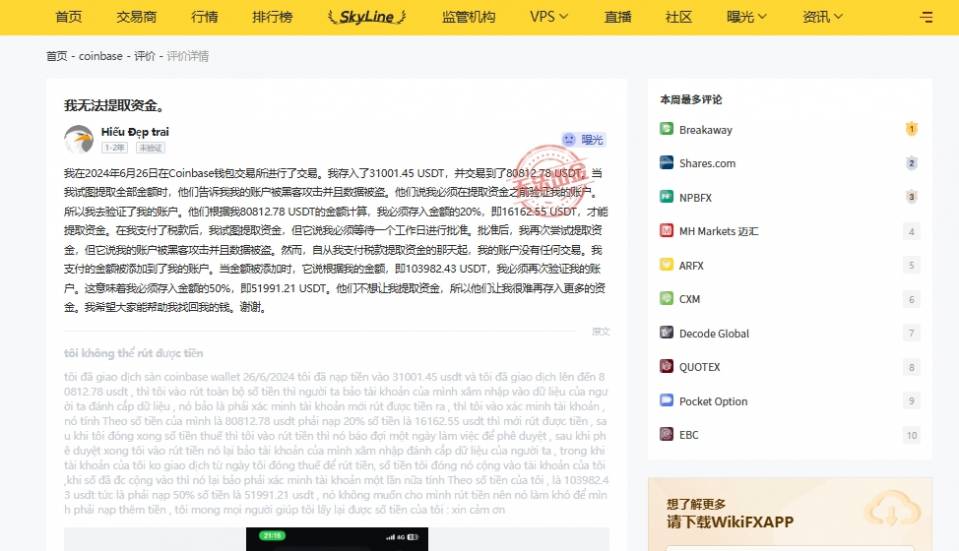Click the rank 2 silver badge

click(x=911, y=163)
